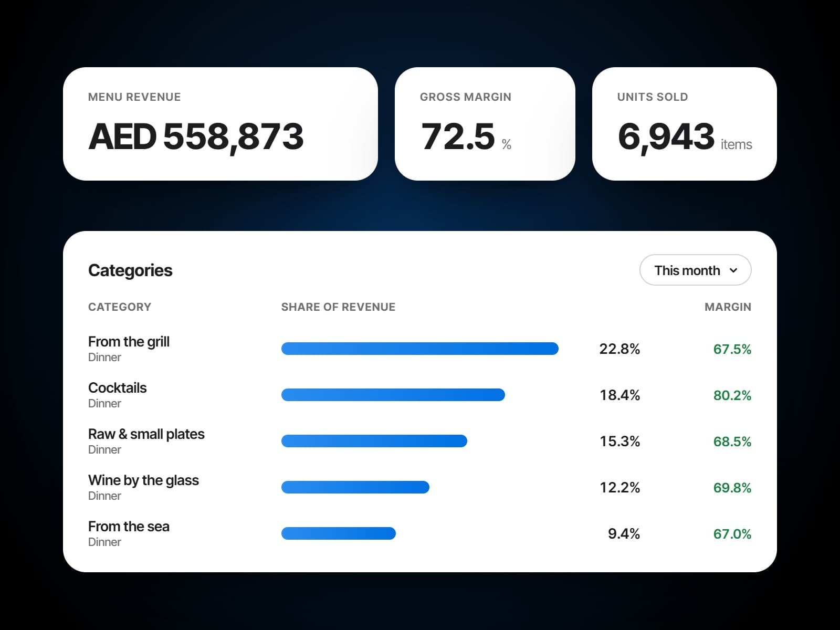Viewport: 840px width, 630px height.
Task: Click the MARGIN column header
Action: [728, 307]
